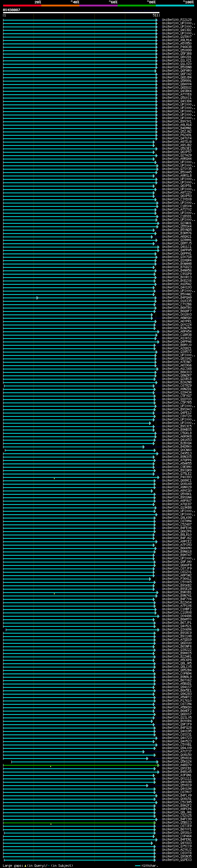197x868 pixels.
Task: Select hit UniRef100_Q4S3D2
Action: point(176,30)
